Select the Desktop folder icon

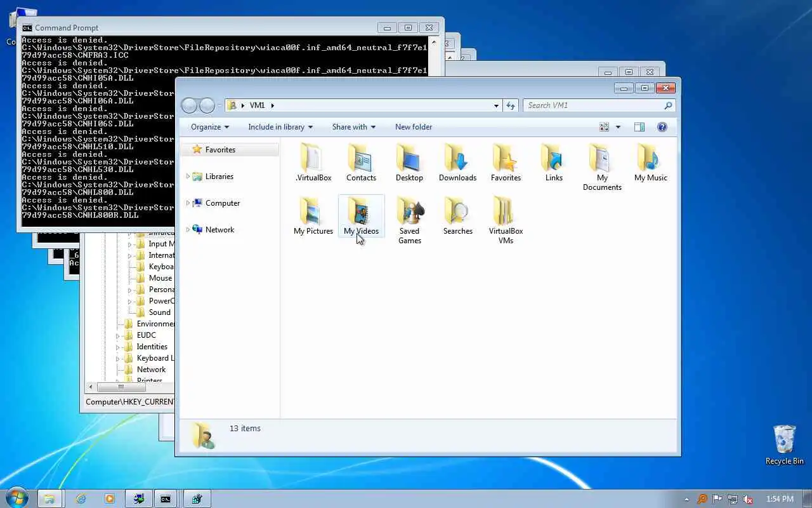(409, 163)
